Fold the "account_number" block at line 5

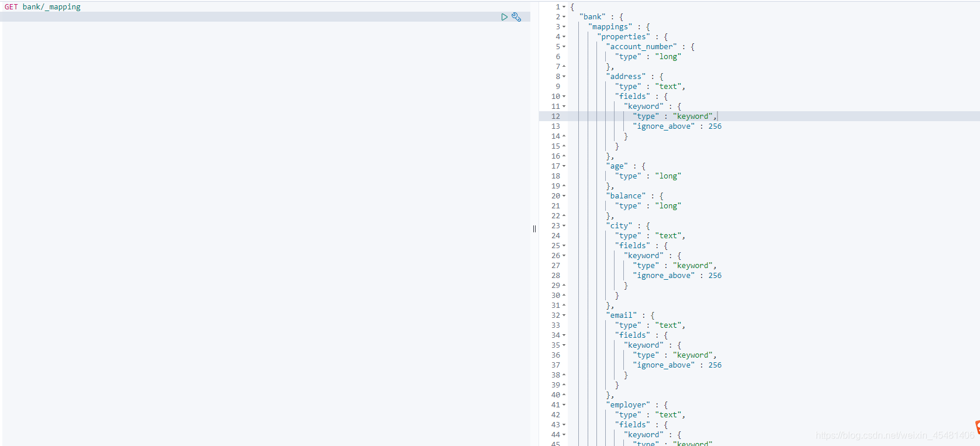(x=564, y=47)
